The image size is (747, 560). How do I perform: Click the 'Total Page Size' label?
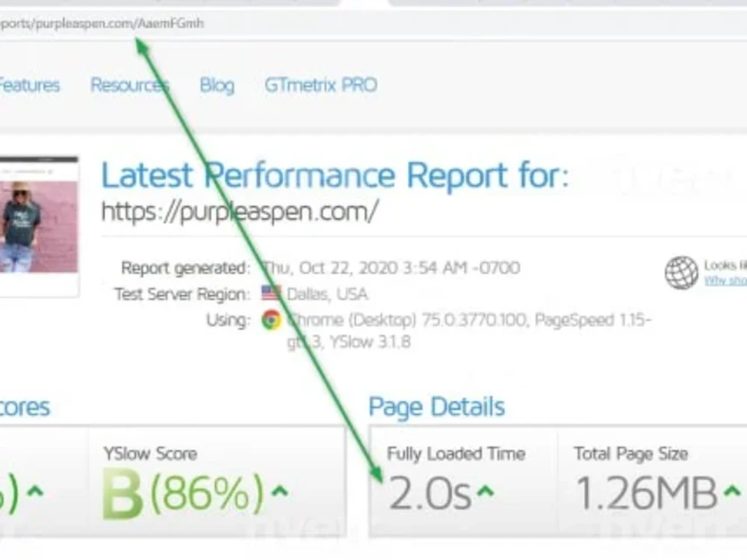(630, 454)
